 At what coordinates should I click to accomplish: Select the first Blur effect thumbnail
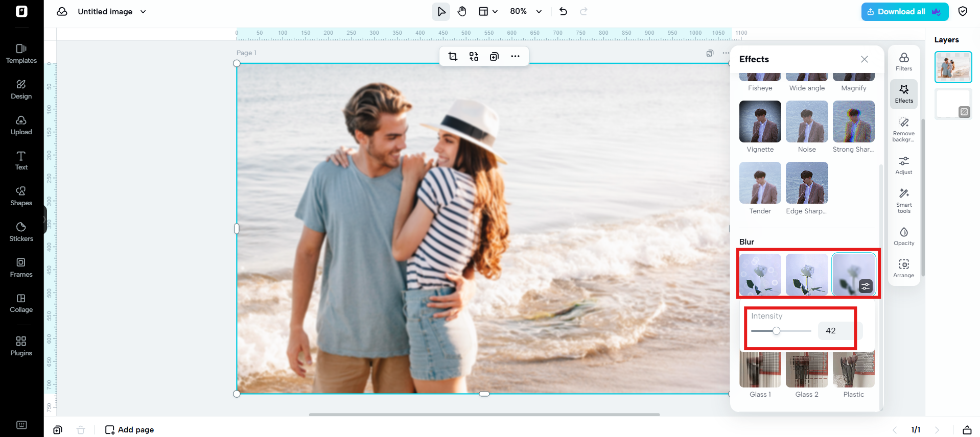760,275
